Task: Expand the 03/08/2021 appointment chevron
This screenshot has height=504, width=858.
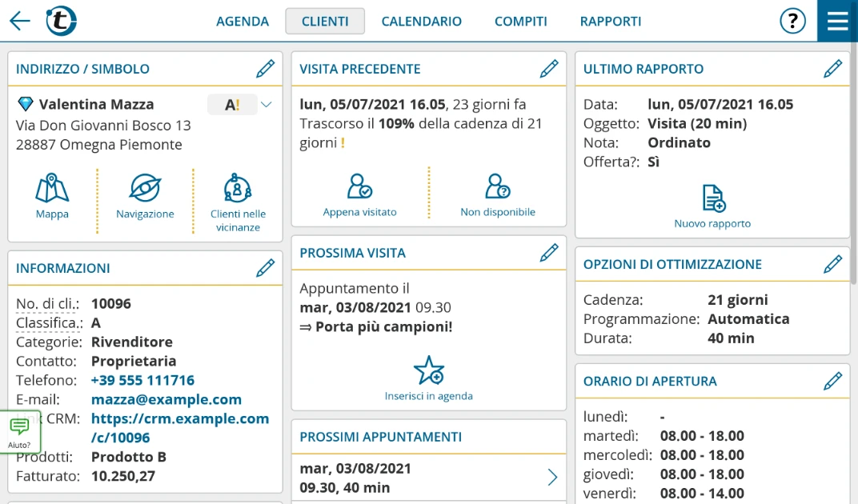Action: point(552,478)
